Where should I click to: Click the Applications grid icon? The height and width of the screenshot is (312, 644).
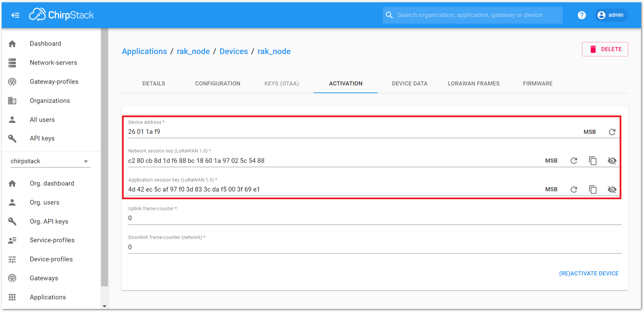coord(12,297)
